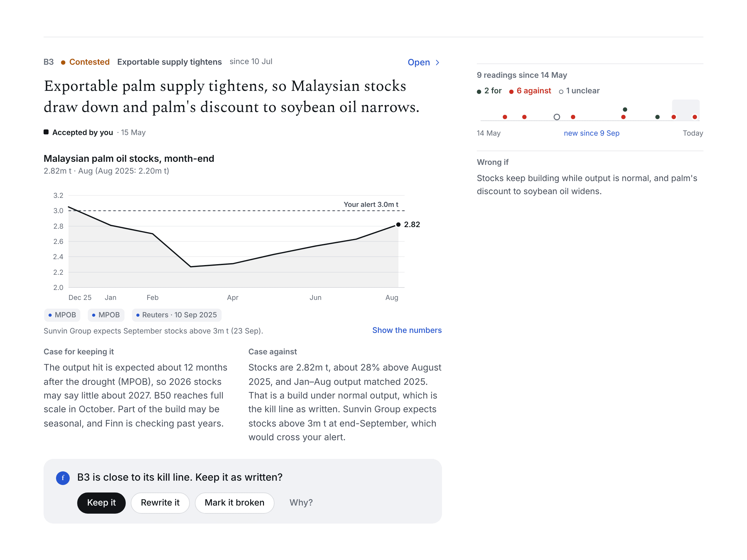The image size is (747, 560).
Task: Click the orange Contested status label
Action: [x=85, y=62]
